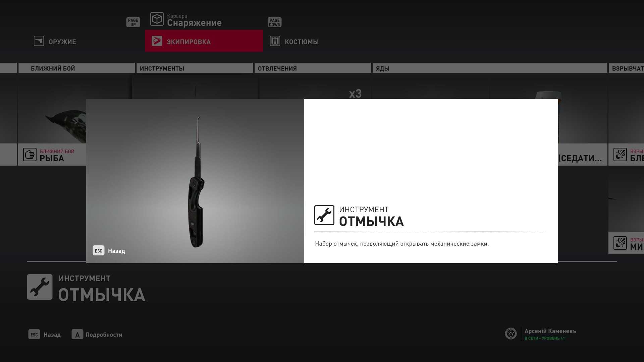Click the fist icon on the РЫБА card
The height and width of the screenshot is (362, 644).
[30, 155]
